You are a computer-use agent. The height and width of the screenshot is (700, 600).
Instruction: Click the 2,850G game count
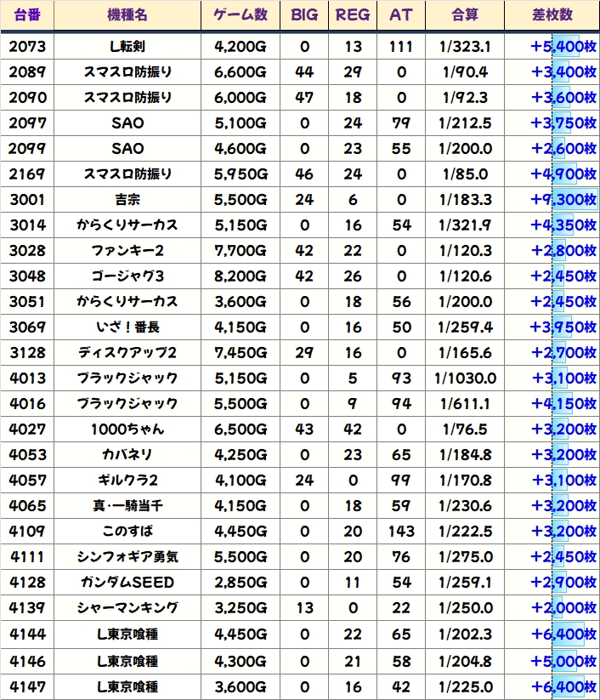coord(241,582)
